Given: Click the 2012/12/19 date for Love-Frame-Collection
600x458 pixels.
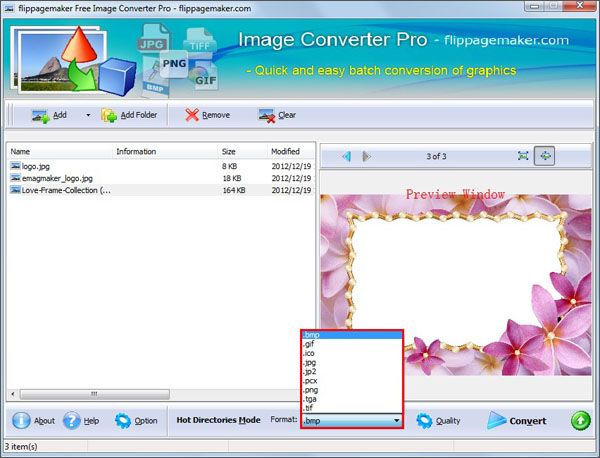Looking at the screenshot, I should [x=291, y=190].
